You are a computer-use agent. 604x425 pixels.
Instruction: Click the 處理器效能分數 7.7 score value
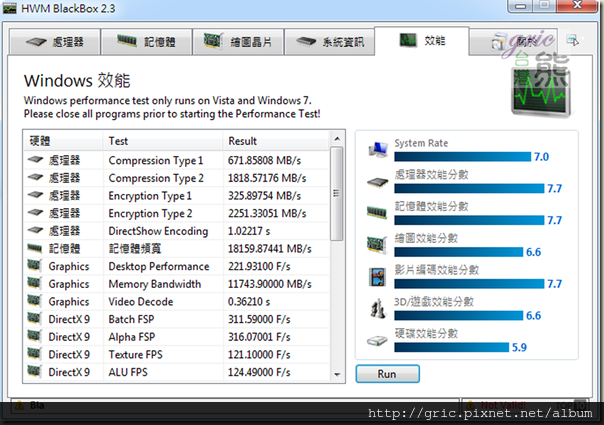tap(554, 188)
